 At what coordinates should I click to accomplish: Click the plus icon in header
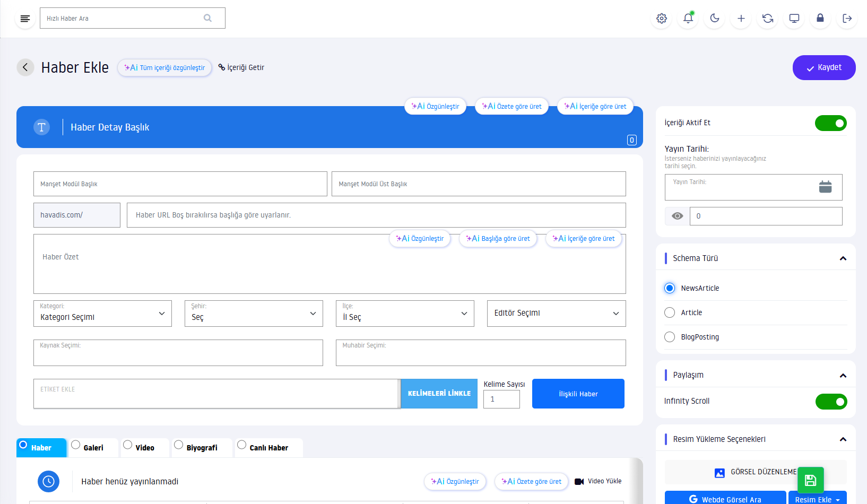click(741, 19)
